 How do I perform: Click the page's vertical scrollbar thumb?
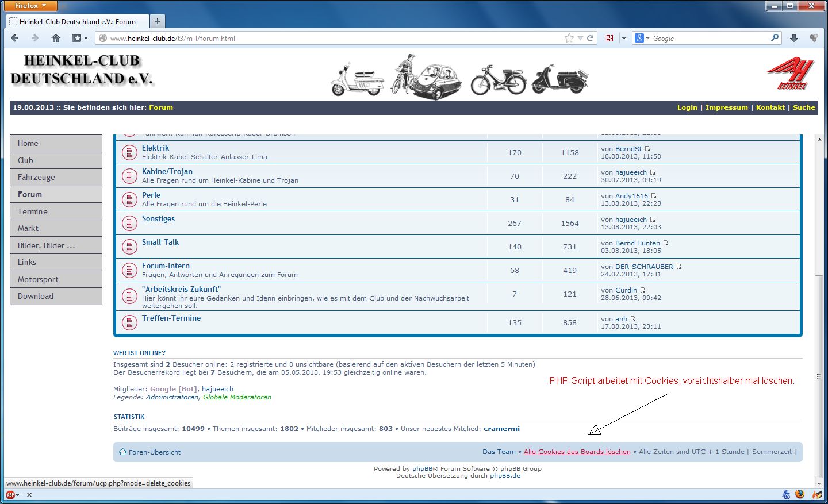[x=819, y=376]
